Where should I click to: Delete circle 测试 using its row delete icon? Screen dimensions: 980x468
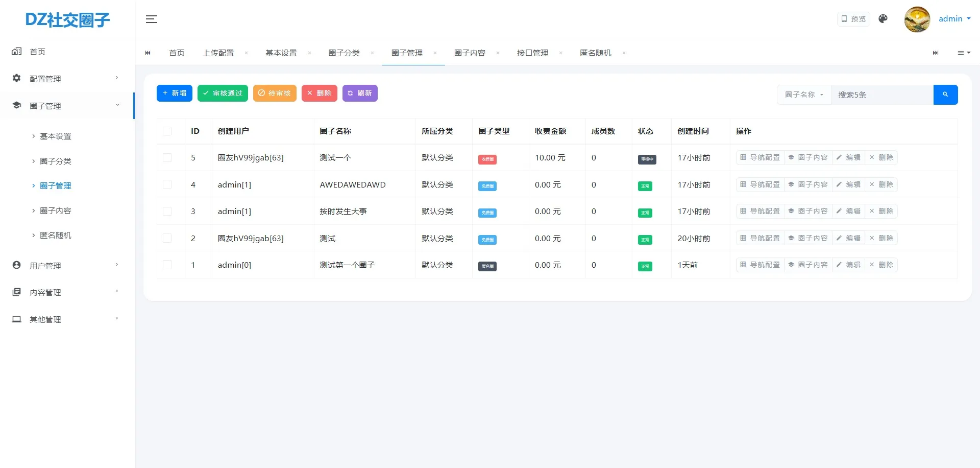(881, 238)
